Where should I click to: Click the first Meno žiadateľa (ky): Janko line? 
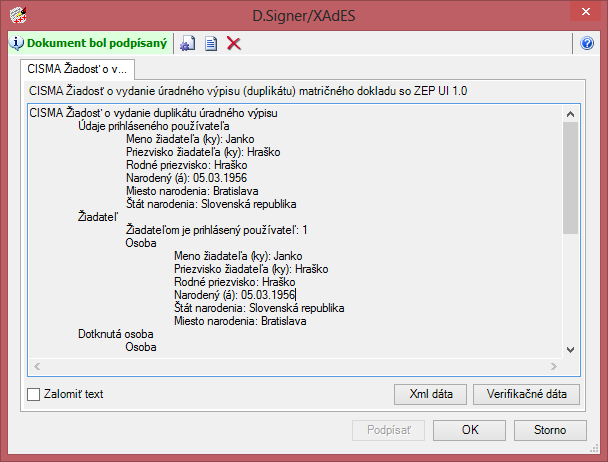click(190, 139)
